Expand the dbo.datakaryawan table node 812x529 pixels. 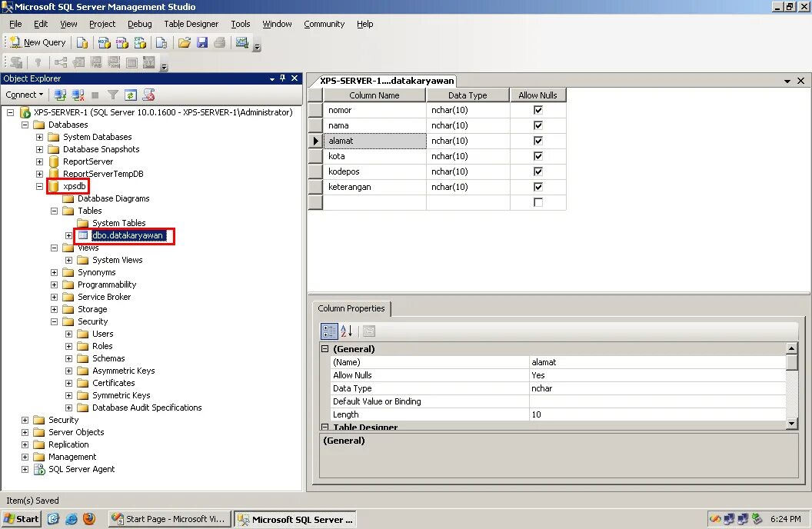(x=68, y=235)
